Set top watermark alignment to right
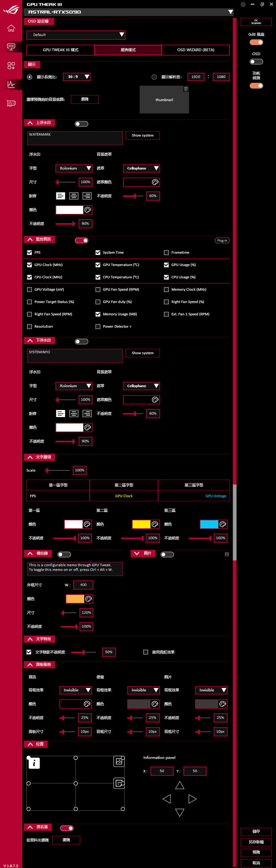Image resolution: width=276 pixels, height=868 pixels. 87,196
